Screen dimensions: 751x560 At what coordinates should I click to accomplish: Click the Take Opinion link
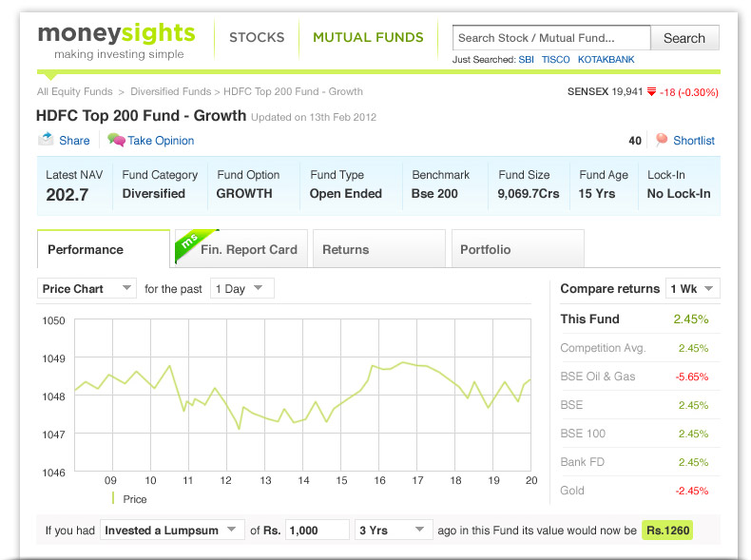(161, 141)
